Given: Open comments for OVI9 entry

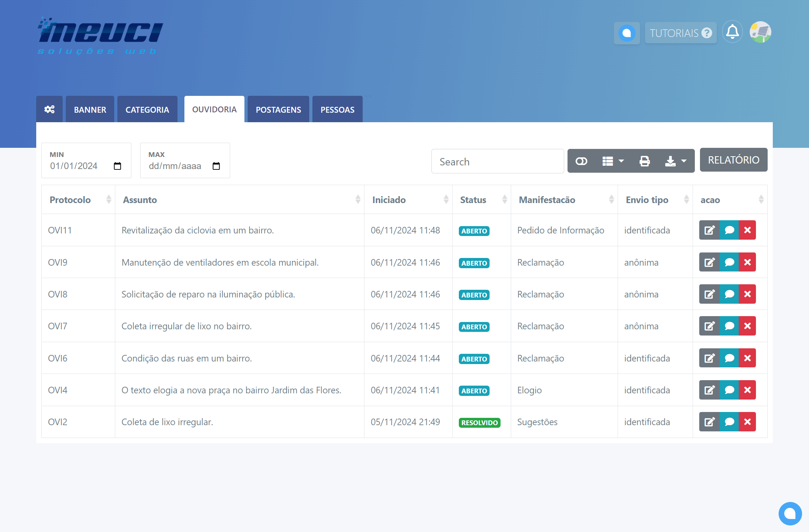Looking at the screenshot, I should pyautogui.click(x=729, y=262).
